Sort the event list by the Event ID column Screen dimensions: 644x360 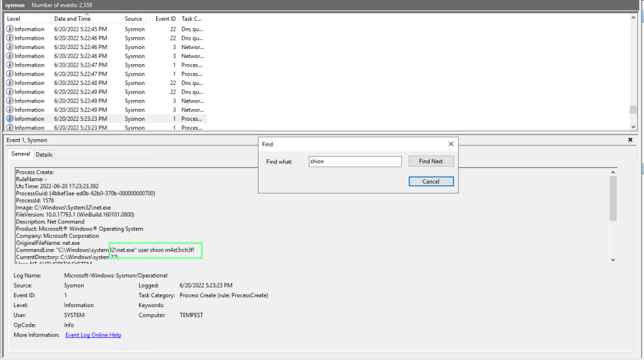(165, 19)
